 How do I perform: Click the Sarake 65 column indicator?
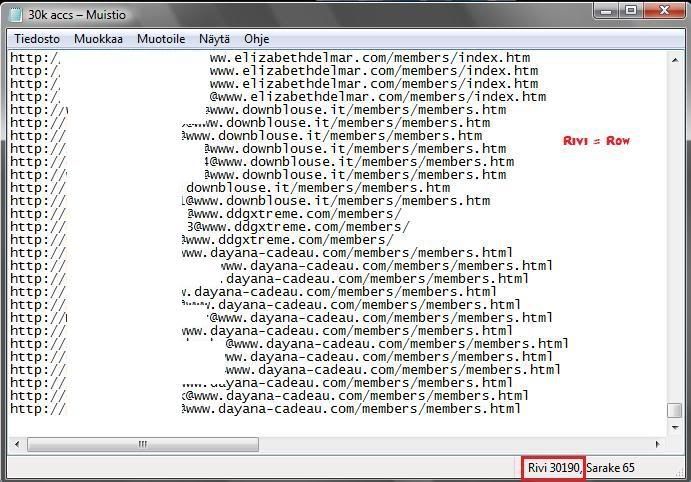tap(610, 467)
